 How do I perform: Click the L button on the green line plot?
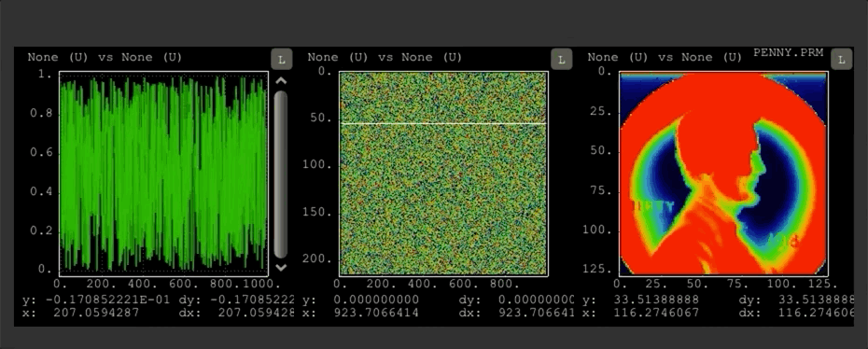(x=281, y=59)
